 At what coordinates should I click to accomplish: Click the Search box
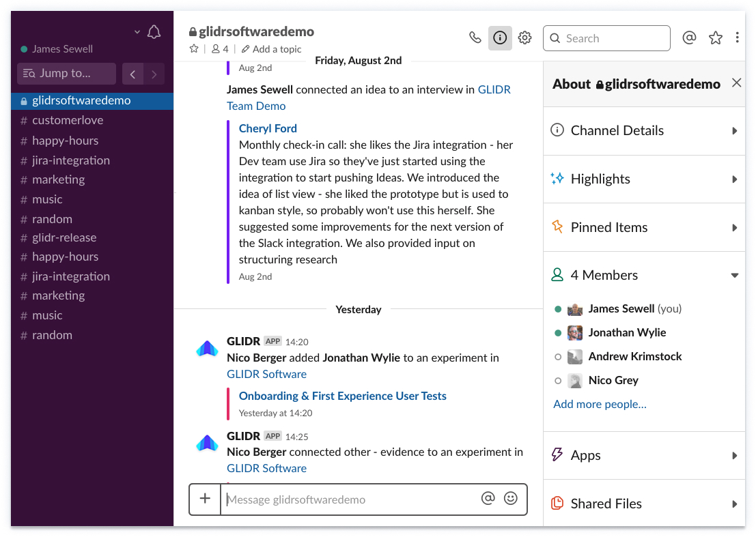tap(606, 38)
